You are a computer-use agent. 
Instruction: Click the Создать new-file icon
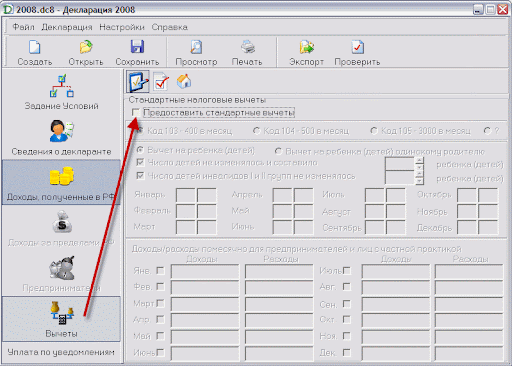click(x=35, y=47)
